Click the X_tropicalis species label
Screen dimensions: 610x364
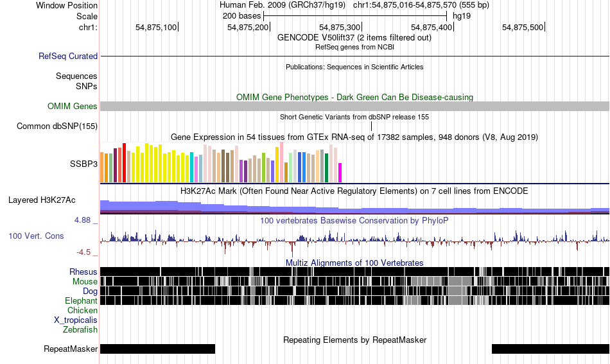76,320
